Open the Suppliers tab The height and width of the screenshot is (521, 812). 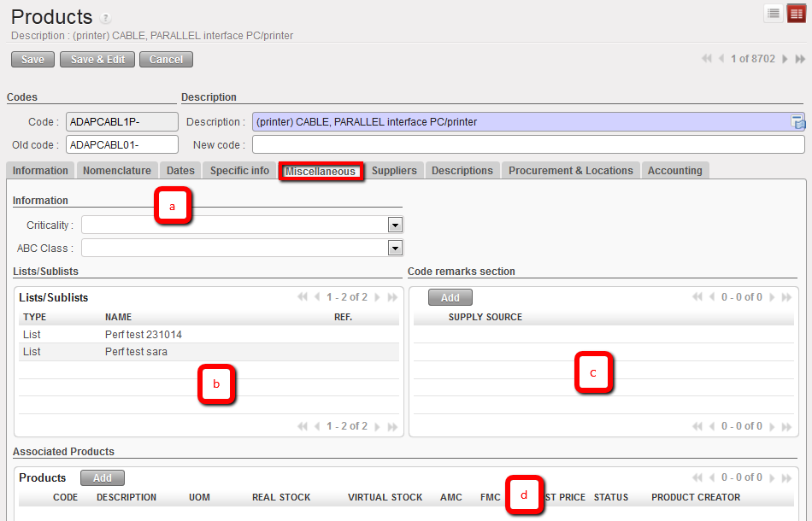tap(394, 171)
